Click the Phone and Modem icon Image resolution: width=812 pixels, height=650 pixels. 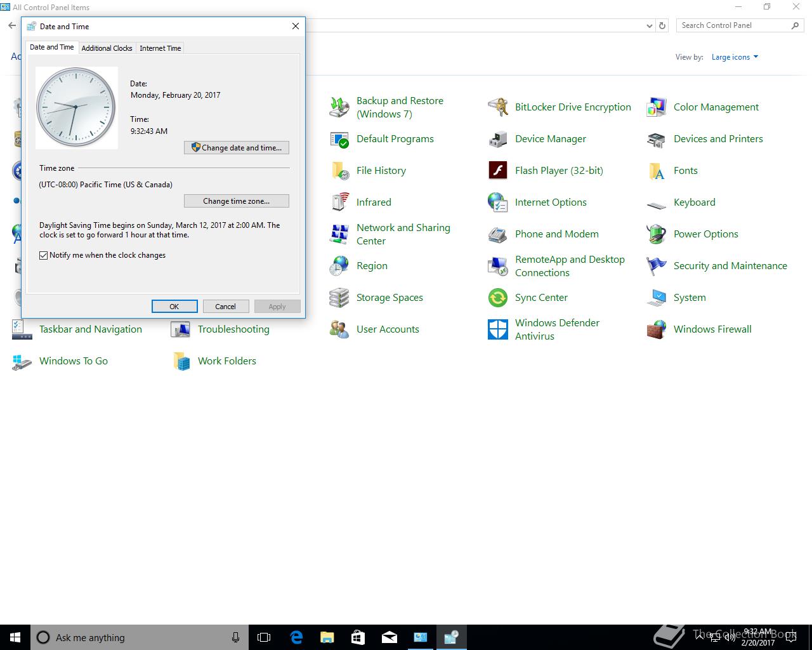point(498,234)
